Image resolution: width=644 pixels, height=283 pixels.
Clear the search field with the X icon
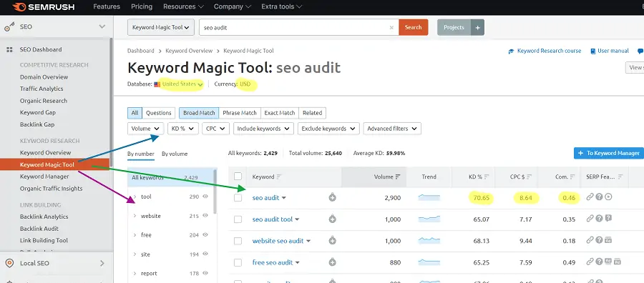coord(391,27)
